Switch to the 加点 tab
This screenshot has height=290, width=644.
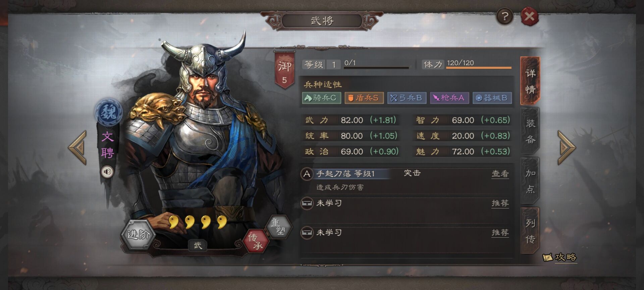click(x=530, y=181)
